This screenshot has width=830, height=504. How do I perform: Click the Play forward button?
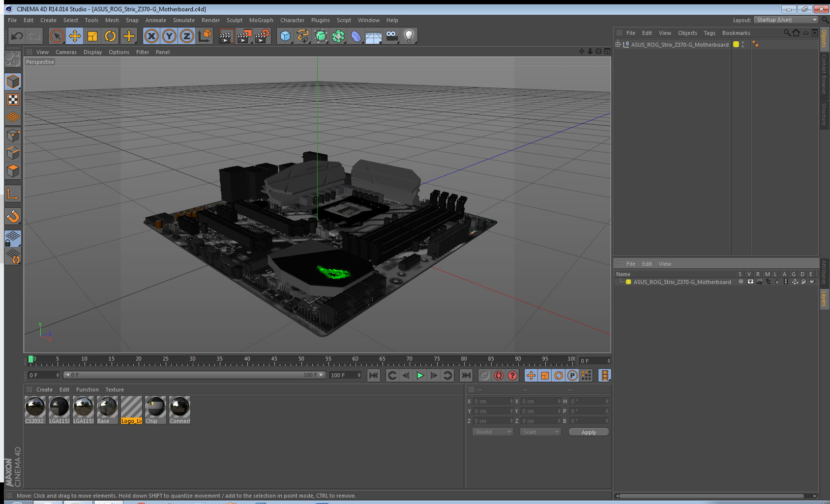[x=420, y=375]
